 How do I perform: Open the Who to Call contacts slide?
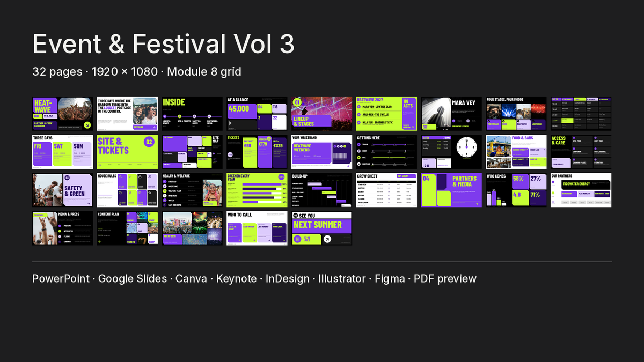(257, 228)
